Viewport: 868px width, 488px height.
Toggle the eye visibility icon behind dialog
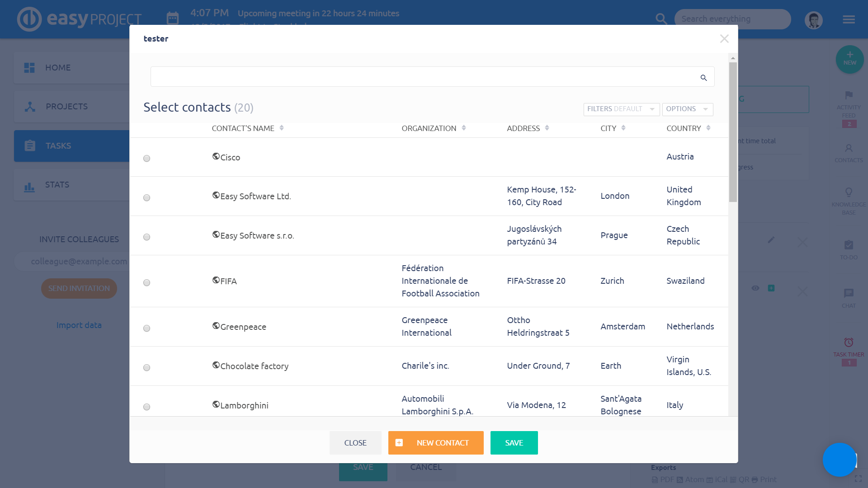click(755, 288)
